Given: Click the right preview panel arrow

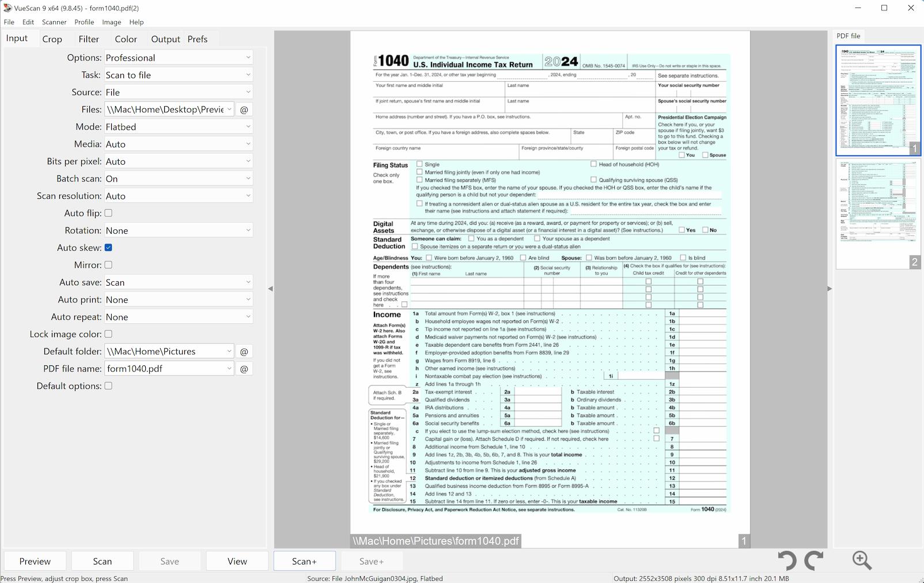Looking at the screenshot, I should (x=829, y=288).
